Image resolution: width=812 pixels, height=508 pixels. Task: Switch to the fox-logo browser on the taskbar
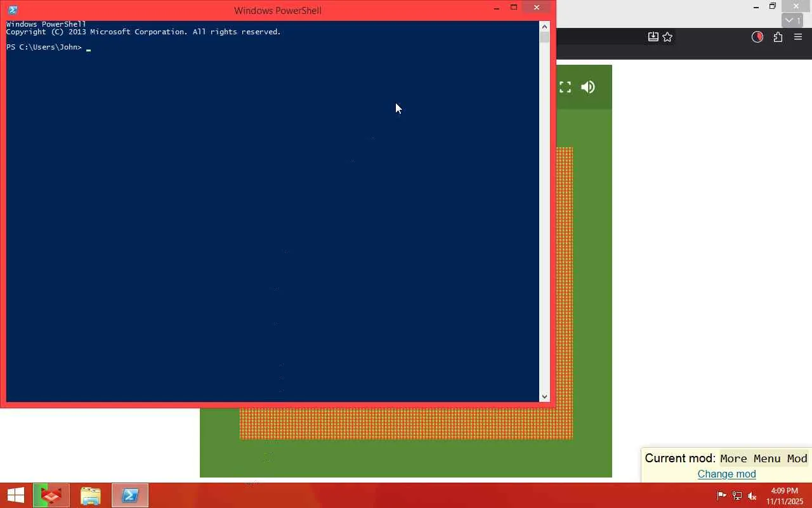pyautogui.click(x=51, y=495)
